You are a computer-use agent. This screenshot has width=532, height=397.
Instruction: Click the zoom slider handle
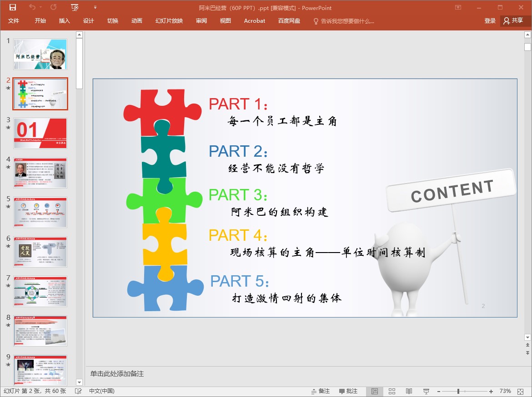click(458, 391)
